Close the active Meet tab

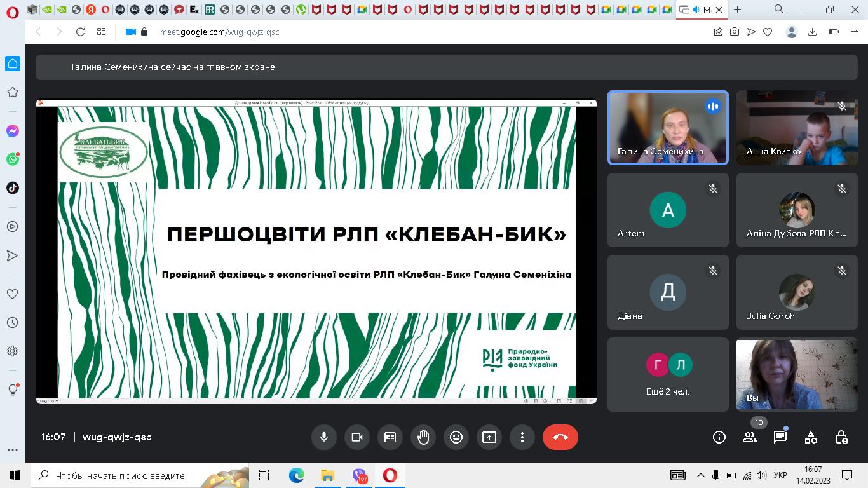click(x=719, y=10)
